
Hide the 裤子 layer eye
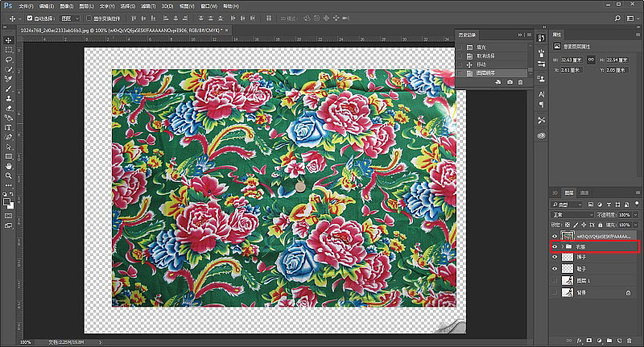click(555, 257)
